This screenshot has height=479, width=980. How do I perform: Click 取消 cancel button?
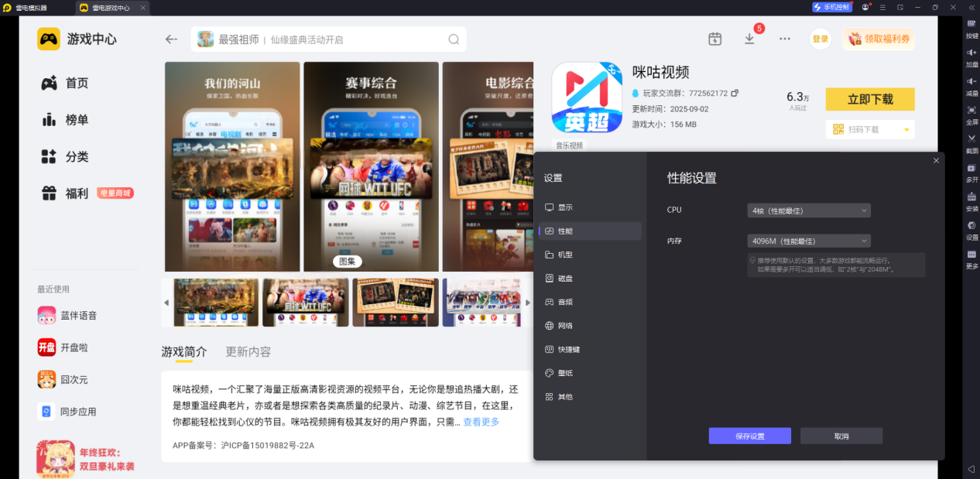841,436
